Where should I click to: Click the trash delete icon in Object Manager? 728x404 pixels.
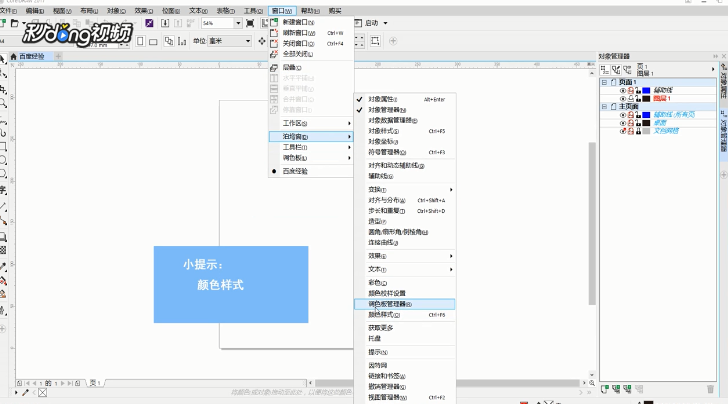coord(710,389)
